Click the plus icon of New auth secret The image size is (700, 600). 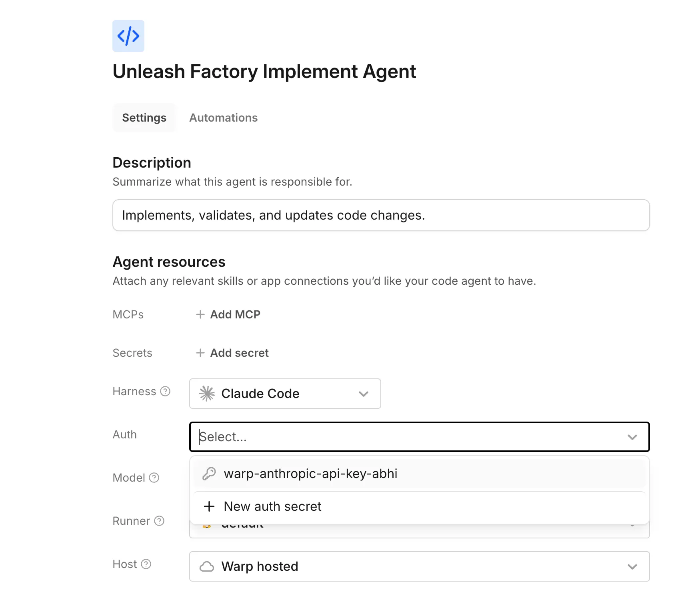coord(209,506)
